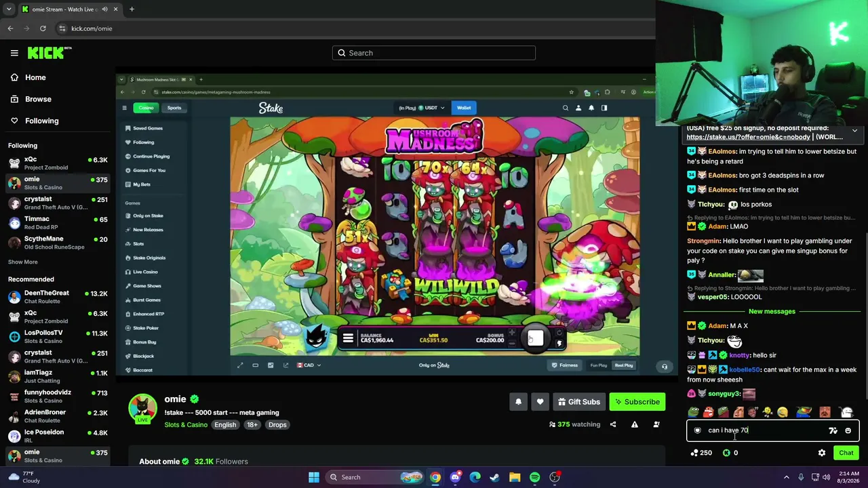Open Ice Poseidon's recommended channel
The height and width of the screenshot is (488, 868).
pos(58,436)
